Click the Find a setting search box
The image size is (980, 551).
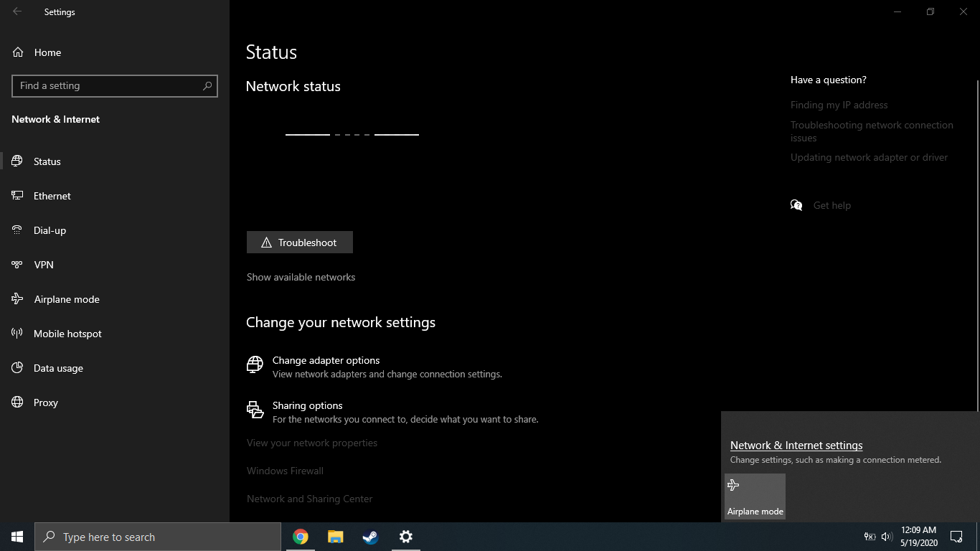coord(115,85)
